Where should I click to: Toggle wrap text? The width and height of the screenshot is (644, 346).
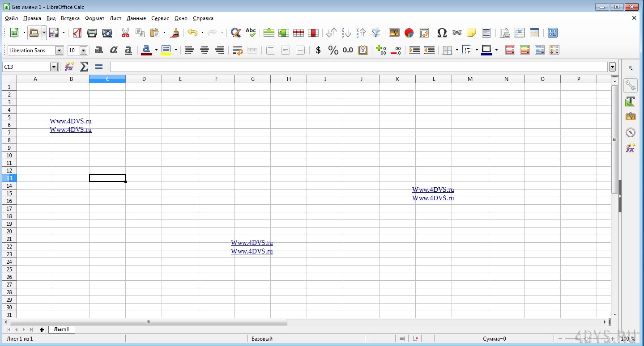point(238,51)
